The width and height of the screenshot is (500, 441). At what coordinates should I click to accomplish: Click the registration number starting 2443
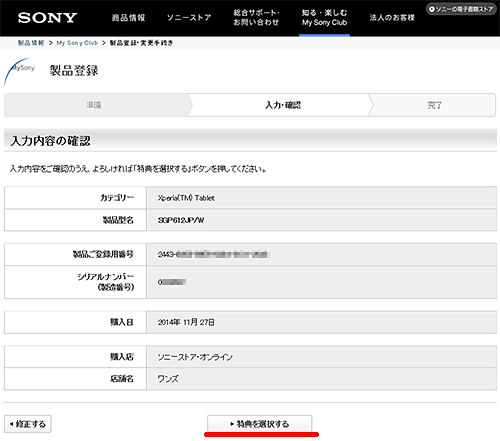pyautogui.click(x=213, y=255)
